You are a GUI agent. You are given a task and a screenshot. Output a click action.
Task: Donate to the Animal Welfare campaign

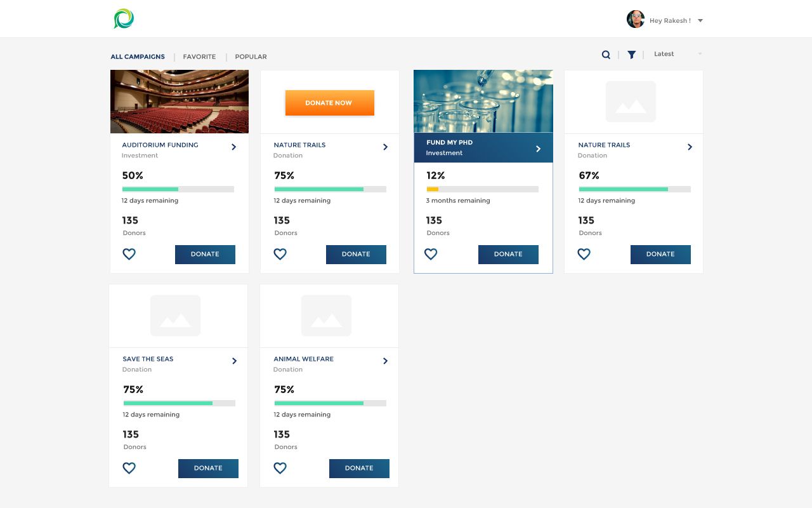click(x=359, y=468)
